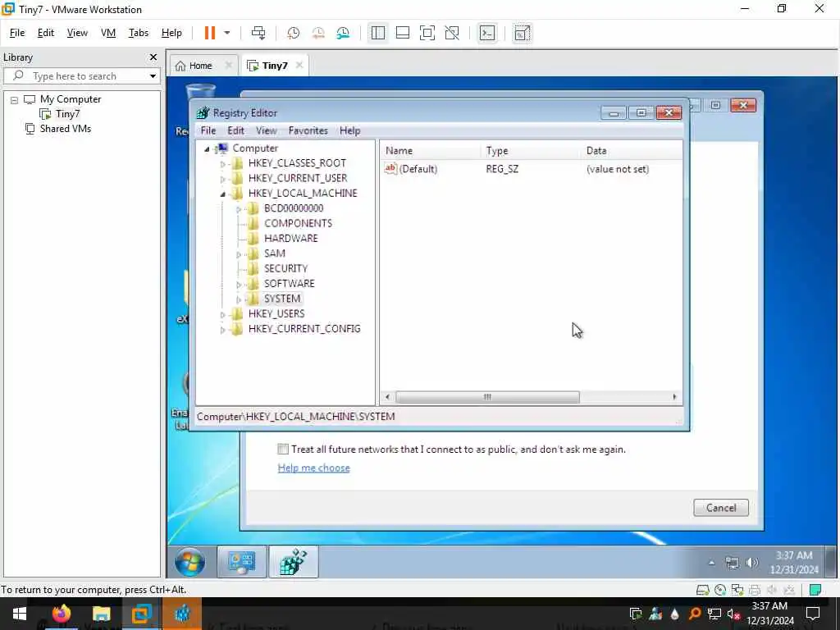
Task: Click the stretch guest display icon
Action: pos(522,33)
